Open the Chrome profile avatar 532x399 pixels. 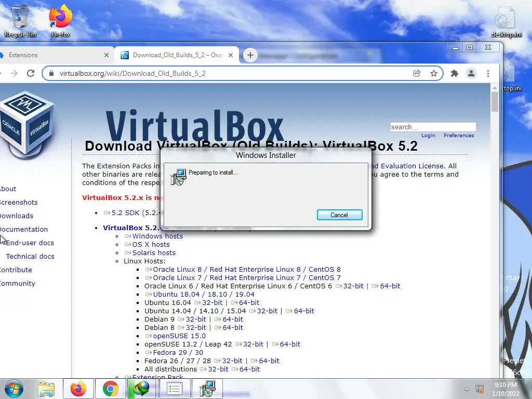click(x=471, y=73)
